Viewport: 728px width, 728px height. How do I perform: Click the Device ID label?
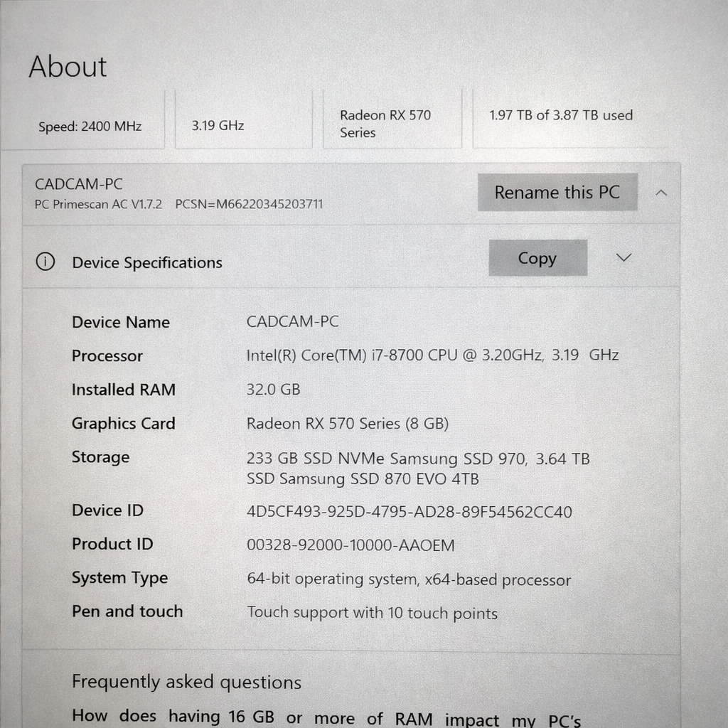pos(108,510)
